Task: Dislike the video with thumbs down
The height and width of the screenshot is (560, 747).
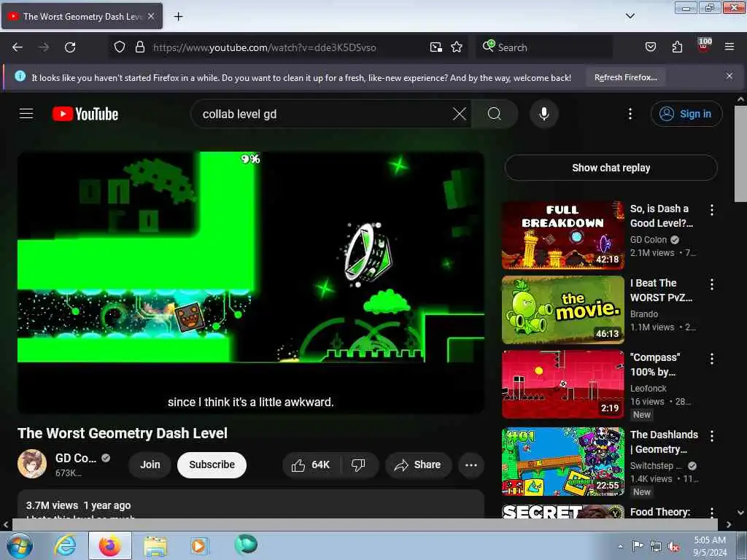Action: (359, 464)
